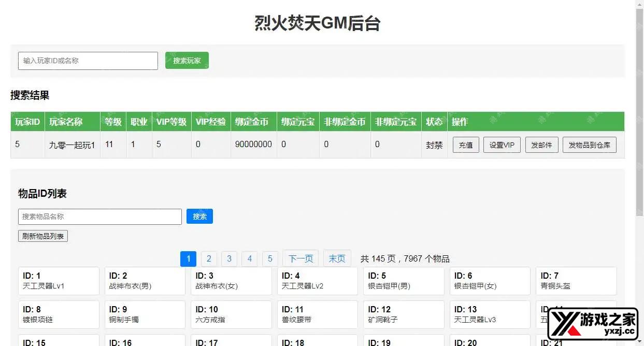Select item card ID: 1 天工灵器Lv1
Viewport: 644px width, 346px height.
(x=59, y=281)
